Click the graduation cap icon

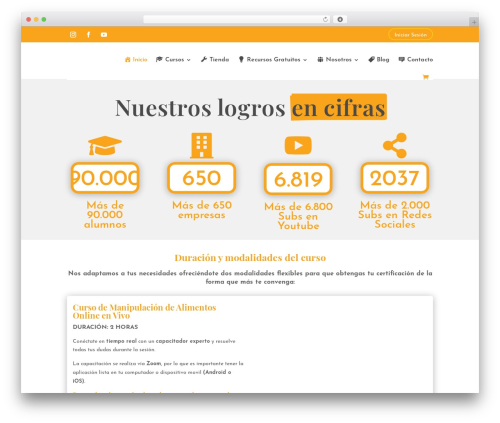pyautogui.click(x=105, y=146)
